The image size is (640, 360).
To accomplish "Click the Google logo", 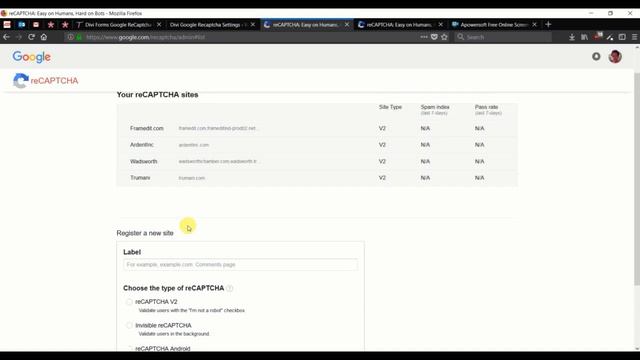I will coord(31,57).
